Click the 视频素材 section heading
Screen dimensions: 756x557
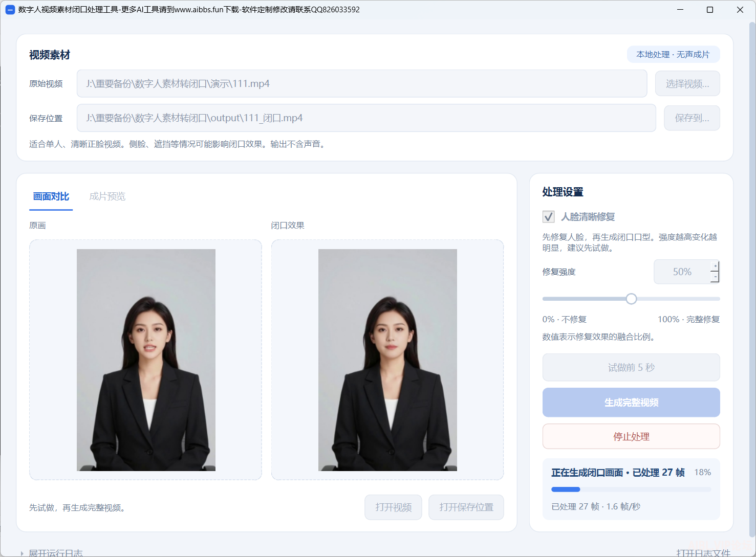point(50,55)
